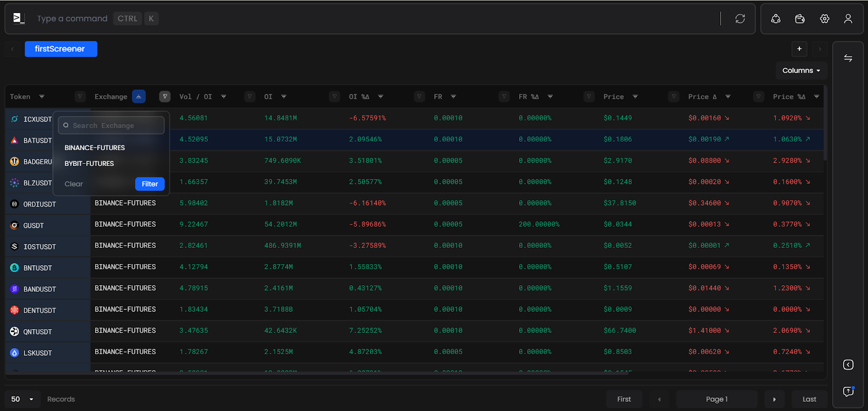Click the terminal command prompt icon
The width and height of the screenshot is (868, 411).
pyautogui.click(x=19, y=18)
